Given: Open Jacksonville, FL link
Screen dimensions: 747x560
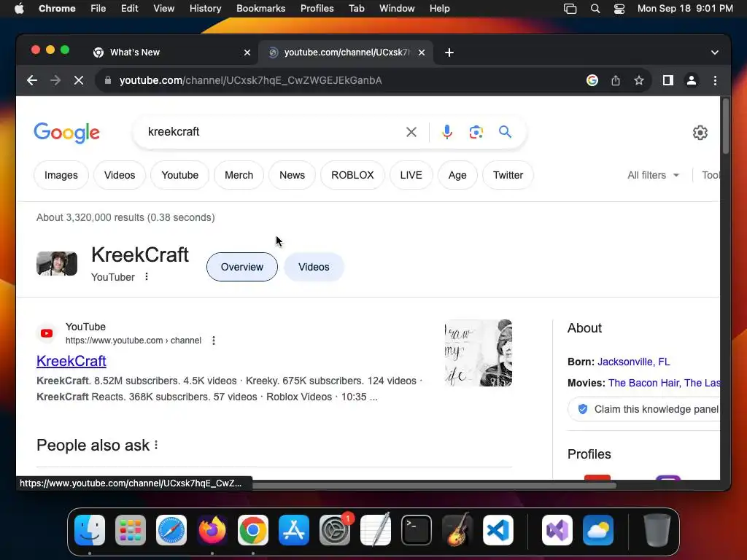Looking at the screenshot, I should (x=634, y=362).
